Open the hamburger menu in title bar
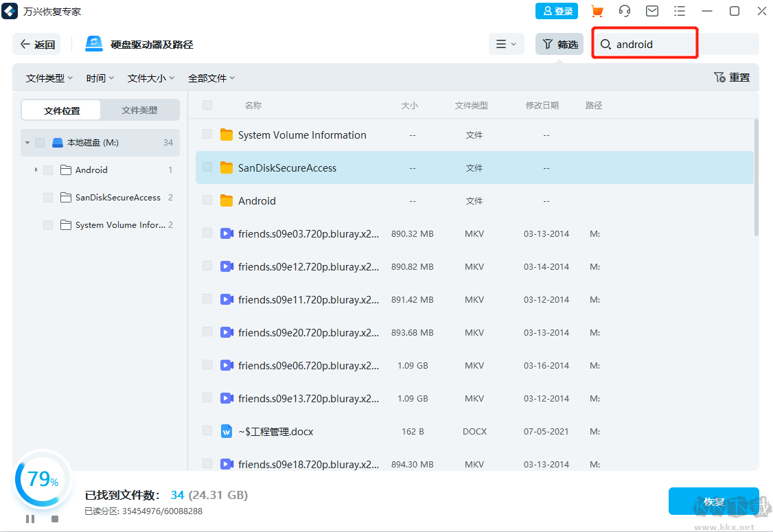This screenshot has width=773, height=532. 679,11
